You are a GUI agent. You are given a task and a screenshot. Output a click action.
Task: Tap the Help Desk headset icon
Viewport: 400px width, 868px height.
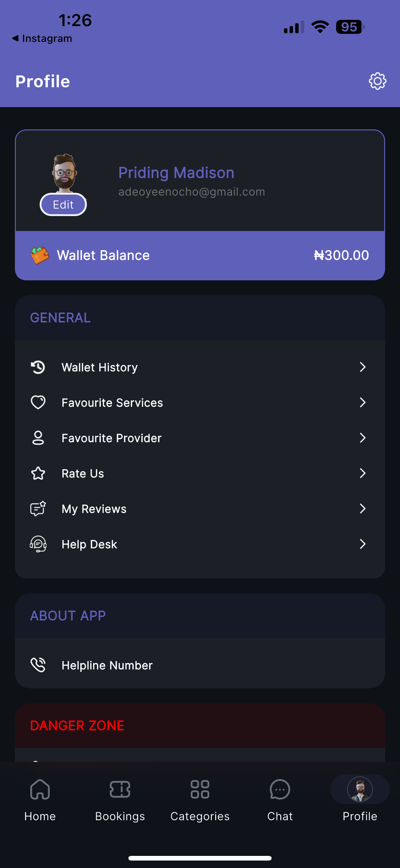tap(38, 544)
